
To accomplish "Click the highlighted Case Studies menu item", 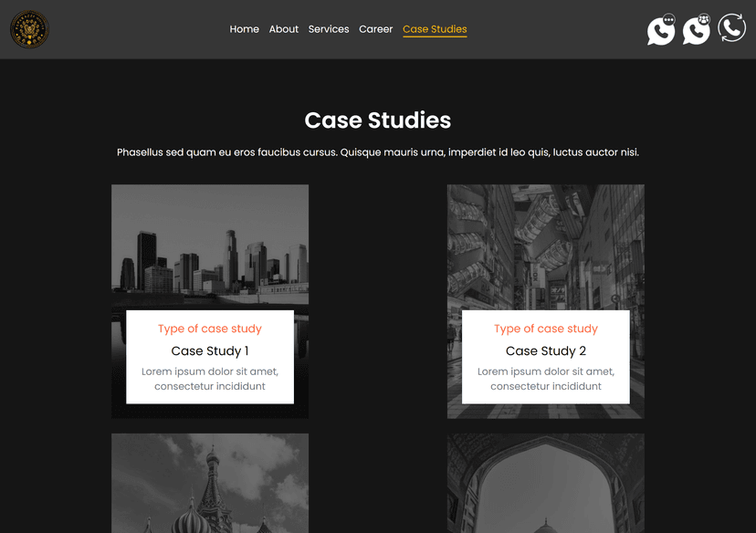I will pyautogui.click(x=435, y=29).
